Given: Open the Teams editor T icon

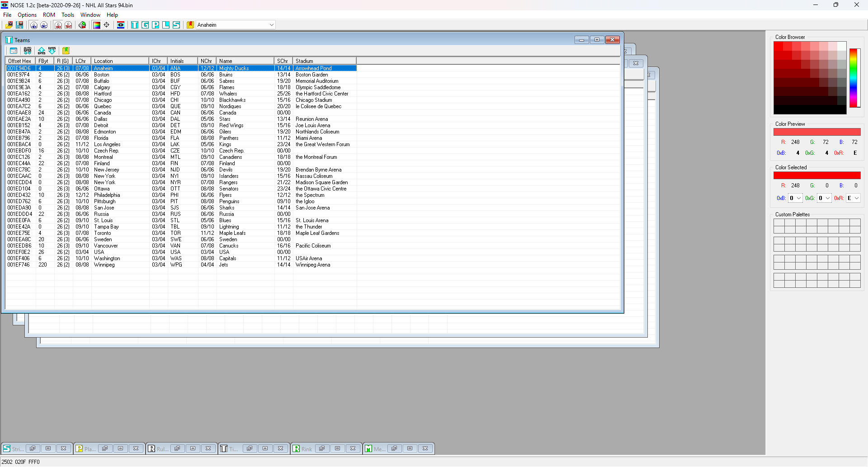Looking at the screenshot, I should pyautogui.click(x=135, y=25).
